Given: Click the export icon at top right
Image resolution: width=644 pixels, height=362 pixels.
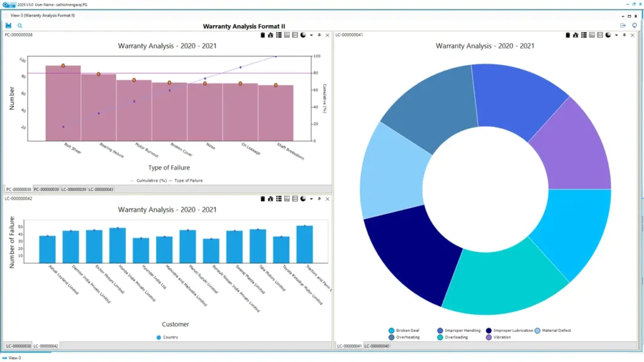Looking at the screenshot, I should (x=623, y=26).
